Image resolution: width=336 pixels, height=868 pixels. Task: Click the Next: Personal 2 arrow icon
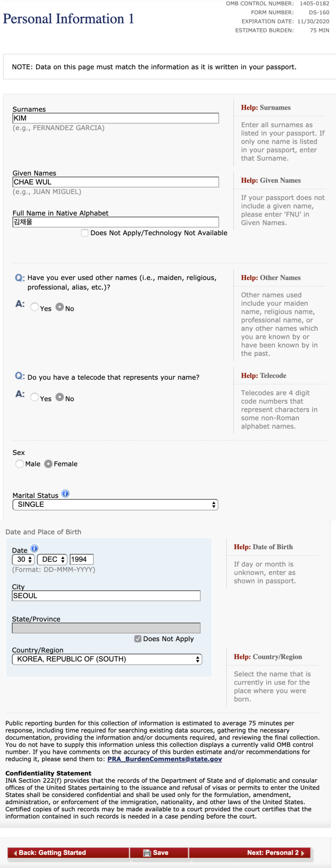click(x=303, y=853)
